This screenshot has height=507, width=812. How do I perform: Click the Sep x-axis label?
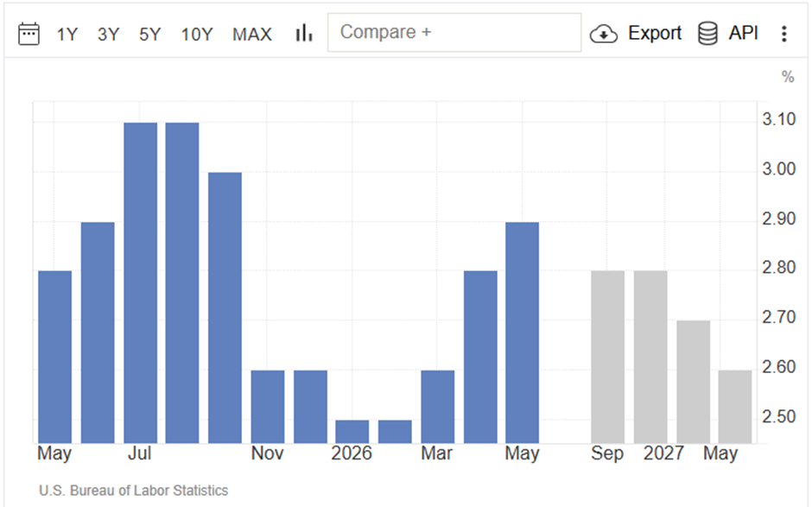(607, 453)
